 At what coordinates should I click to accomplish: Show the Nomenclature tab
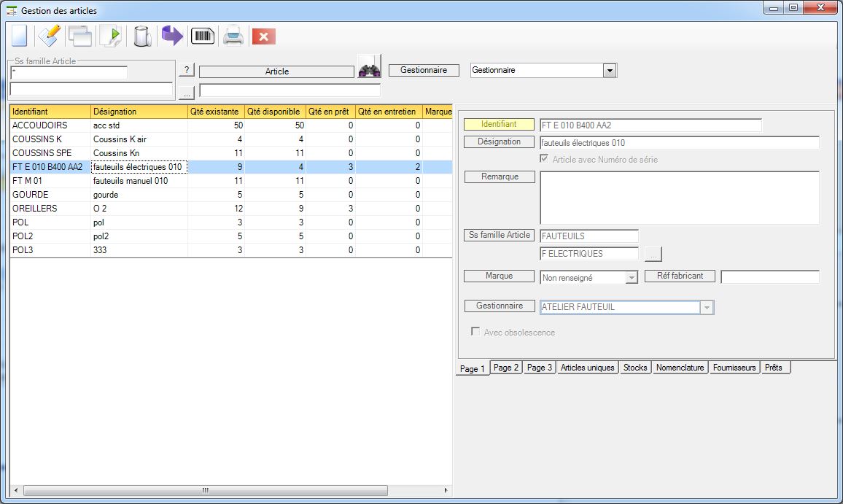coord(680,368)
